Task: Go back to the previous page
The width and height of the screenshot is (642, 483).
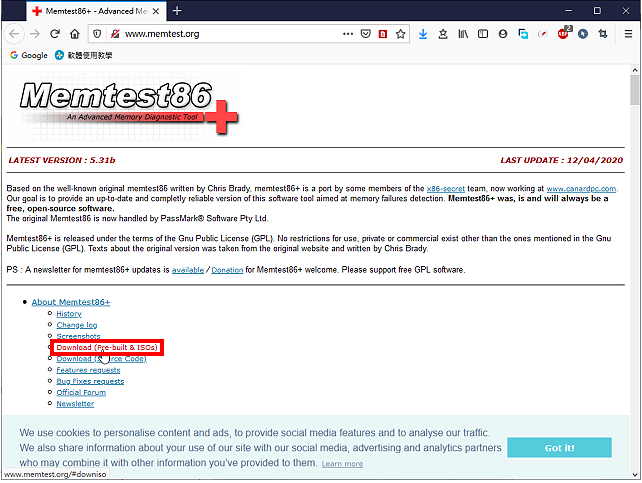Action: pos(14,34)
